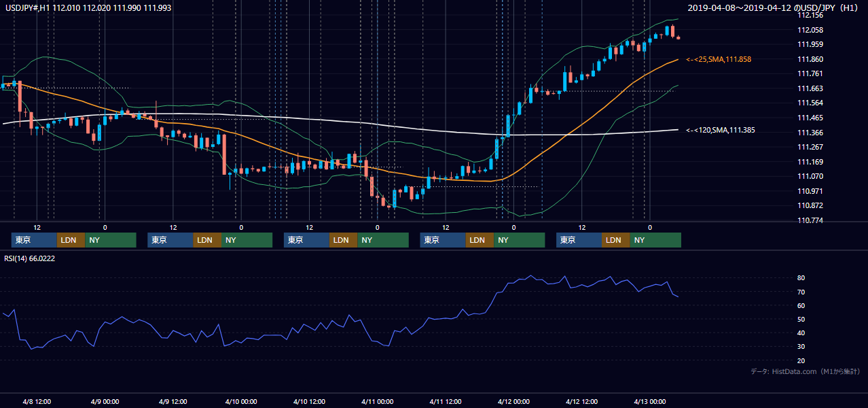Click RSI level 80 on the scale
Image resolution: width=868 pixels, height=408 pixels.
coord(801,278)
